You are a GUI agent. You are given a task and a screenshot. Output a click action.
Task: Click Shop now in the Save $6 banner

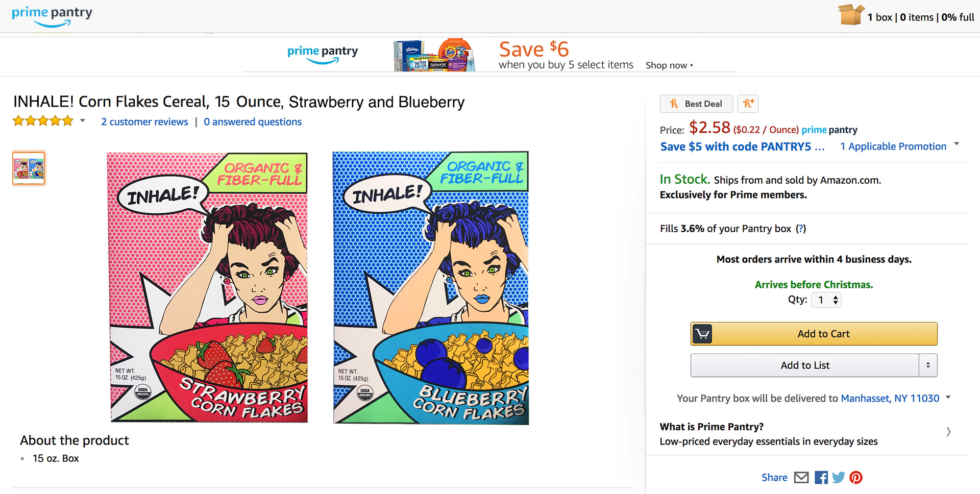tap(669, 65)
